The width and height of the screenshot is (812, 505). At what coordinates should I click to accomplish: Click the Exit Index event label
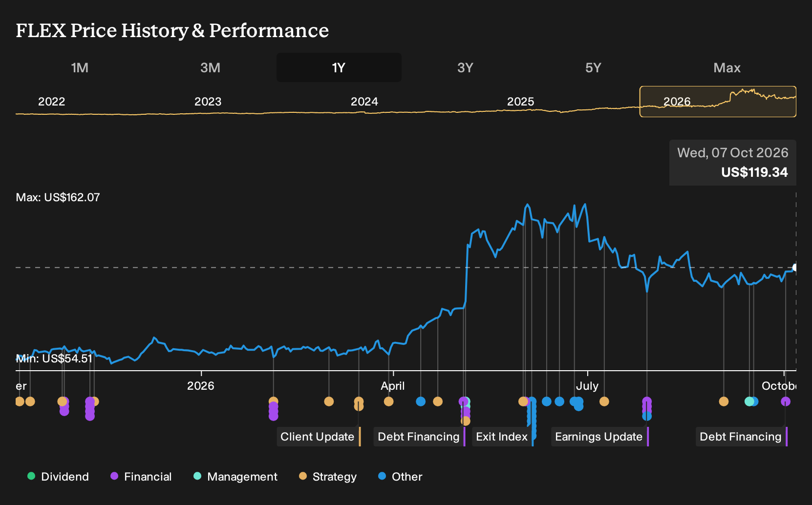(503, 437)
